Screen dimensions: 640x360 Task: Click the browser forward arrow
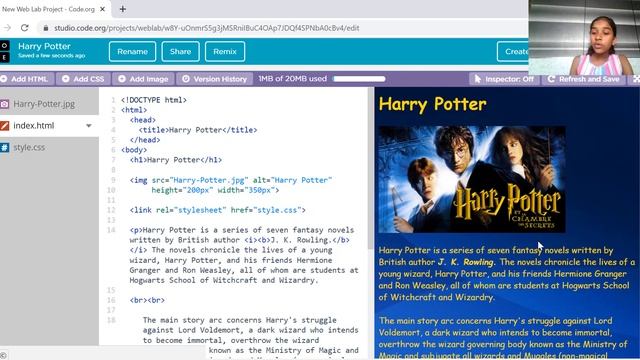[7, 28]
